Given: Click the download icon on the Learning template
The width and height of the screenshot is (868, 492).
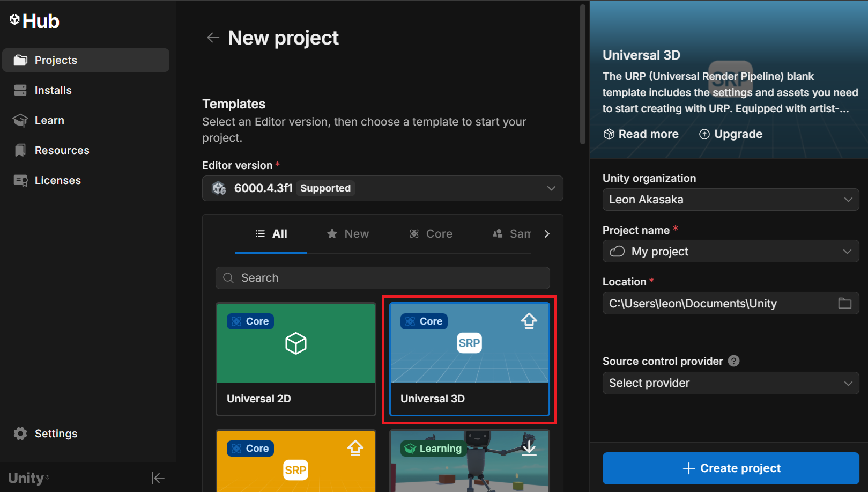Looking at the screenshot, I should (x=529, y=448).
